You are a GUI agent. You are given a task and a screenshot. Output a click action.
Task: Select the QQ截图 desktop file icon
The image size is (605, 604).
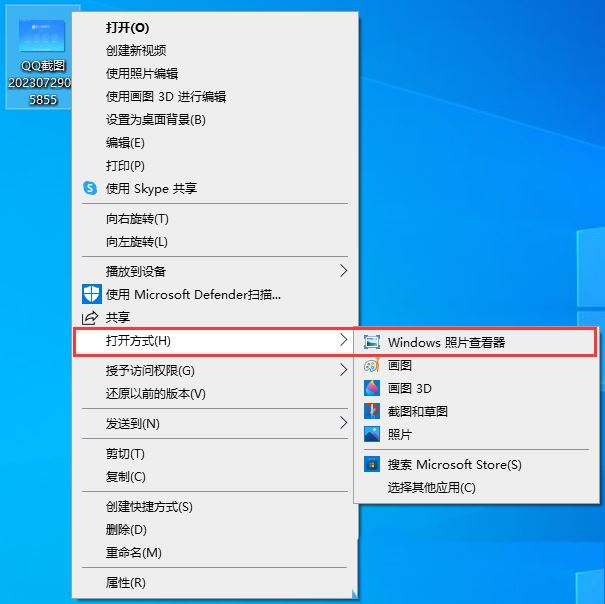(x=42, y=57)
